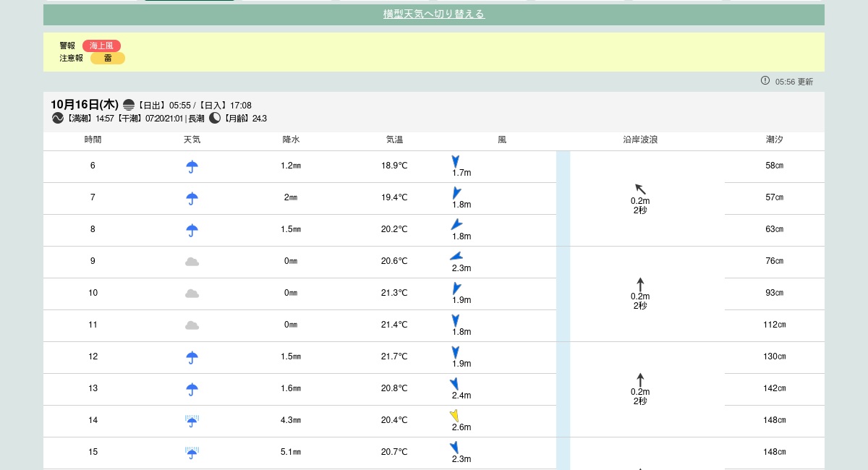Screen dimensions: 868x470
Task: Click the 潮汐 column header
Action: [774, 140]
